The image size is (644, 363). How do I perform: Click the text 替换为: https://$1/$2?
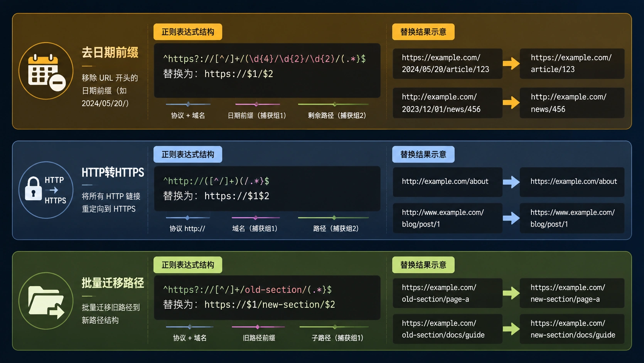click(x=218, y=74)
